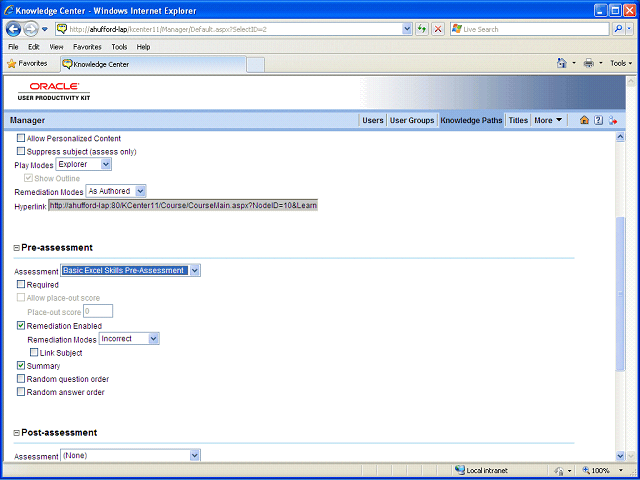This screenshot has width=640, height=480.
Task: Click the status bar security shield icon
Action: (x=559, y=470)
